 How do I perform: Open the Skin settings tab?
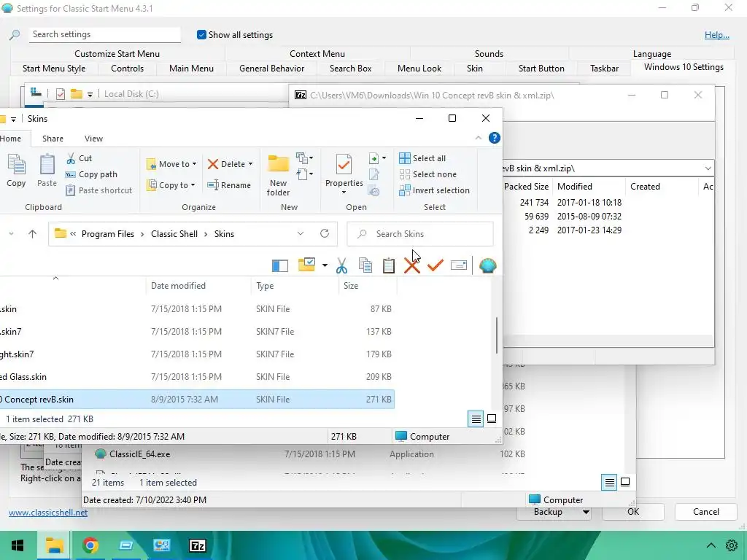[474, 68]
